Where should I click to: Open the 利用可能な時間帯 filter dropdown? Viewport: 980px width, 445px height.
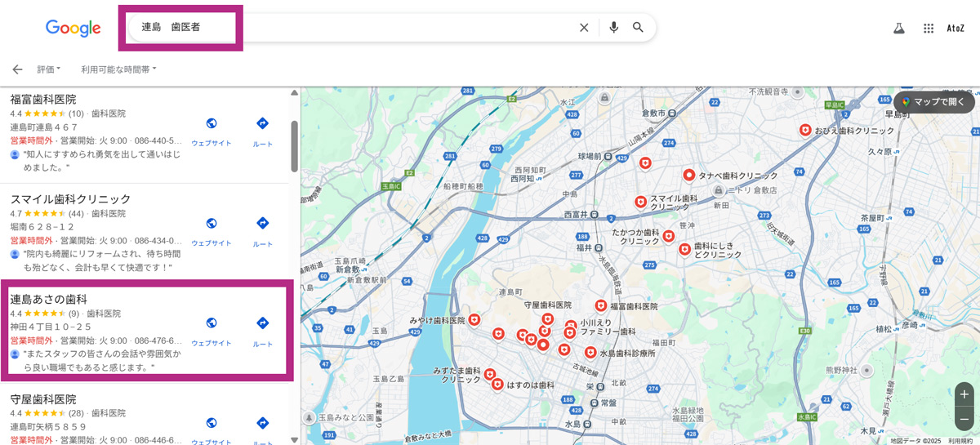coord(118,69)
